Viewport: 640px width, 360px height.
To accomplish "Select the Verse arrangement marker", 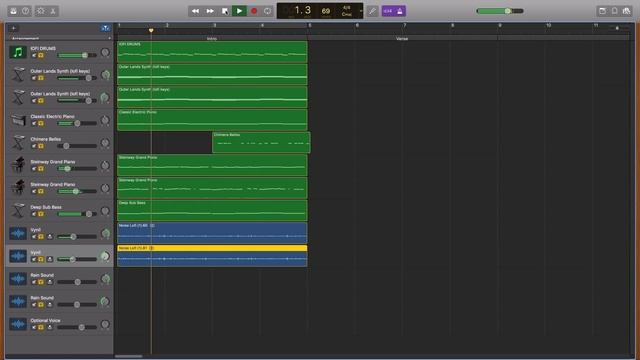I will coord(402,38).
